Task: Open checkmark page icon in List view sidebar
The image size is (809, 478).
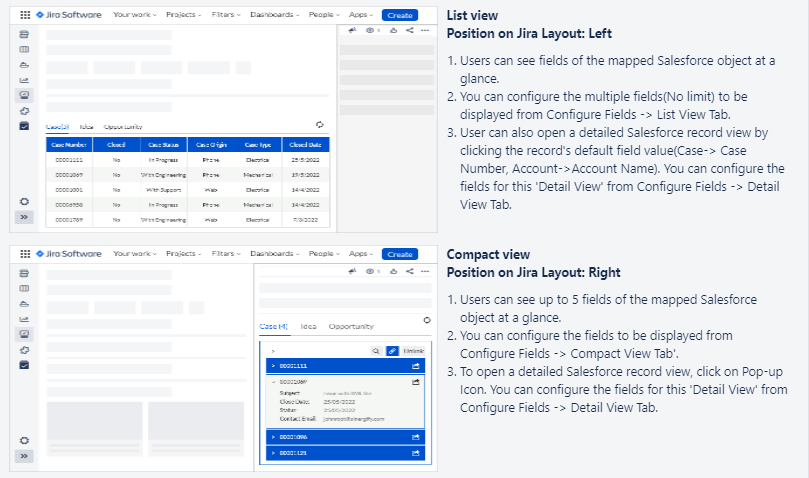Action: (24, 126)
